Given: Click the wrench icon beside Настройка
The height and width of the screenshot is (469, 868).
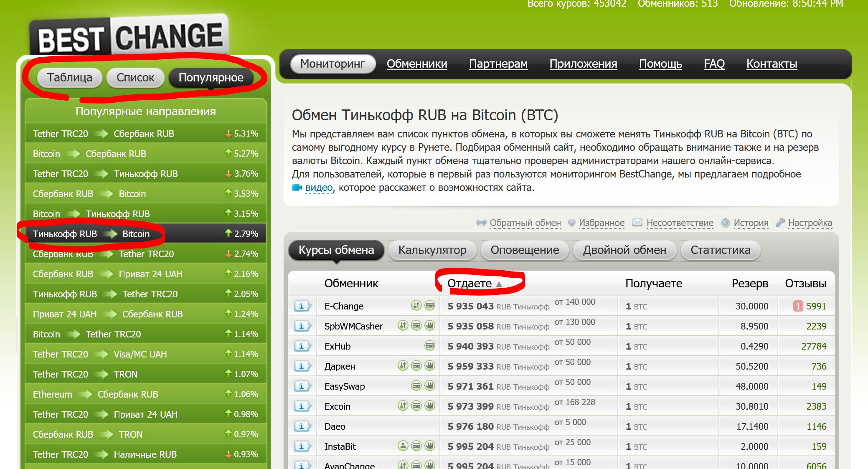Looking at the screenshot, I should pos(780,223).
